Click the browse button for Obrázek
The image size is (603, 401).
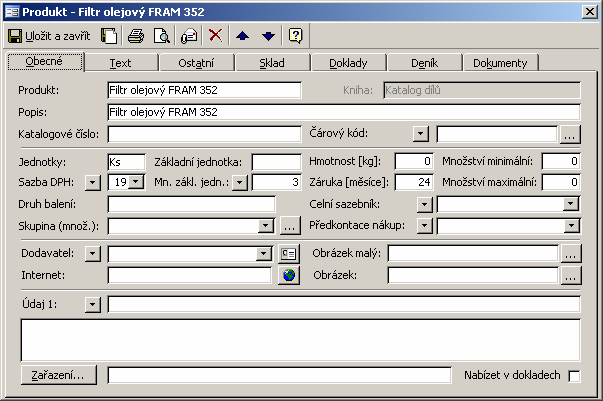[x=571, y=275]
